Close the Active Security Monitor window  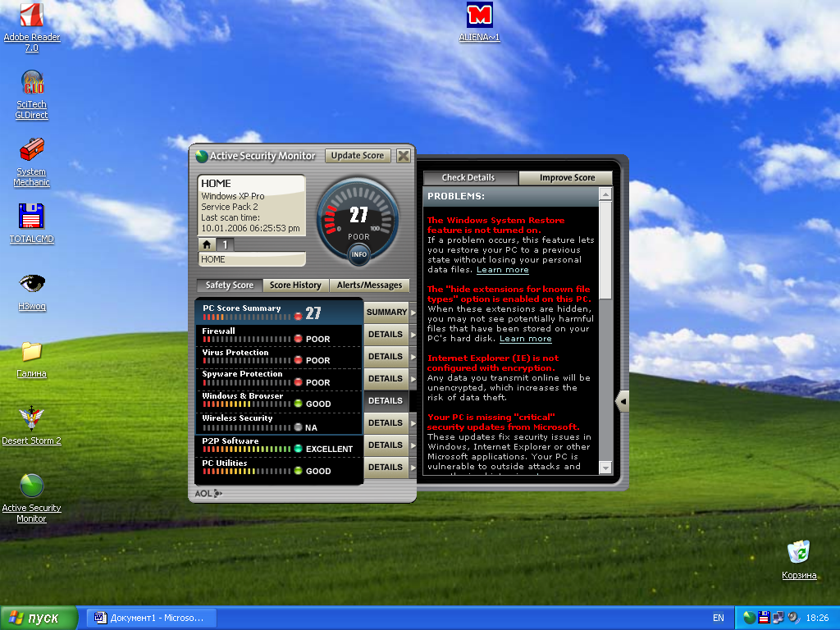coord(404,156)
